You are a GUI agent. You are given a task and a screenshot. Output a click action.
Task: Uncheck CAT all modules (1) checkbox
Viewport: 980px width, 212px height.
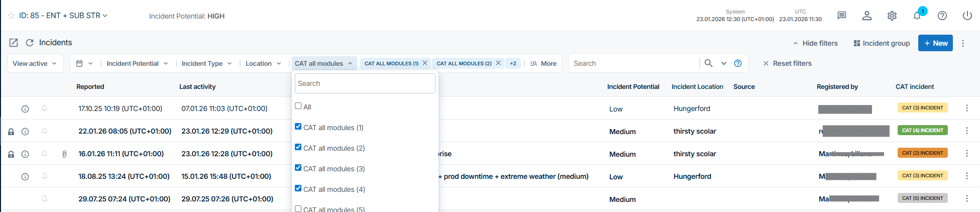coord(298,127)
